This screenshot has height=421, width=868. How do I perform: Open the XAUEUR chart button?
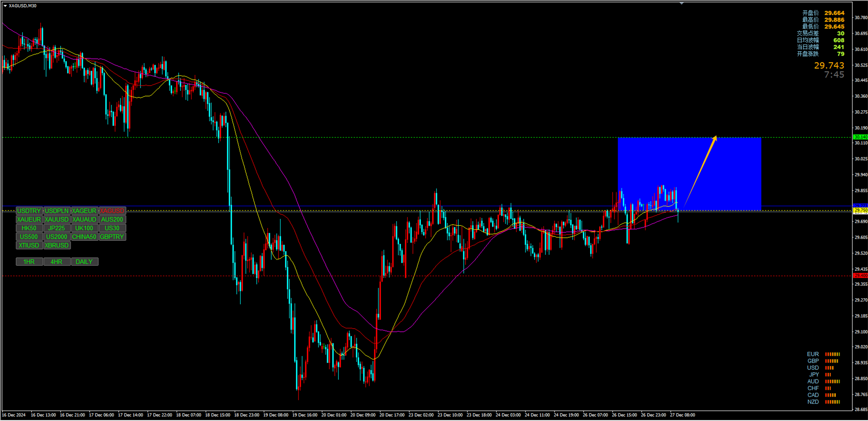29,220
